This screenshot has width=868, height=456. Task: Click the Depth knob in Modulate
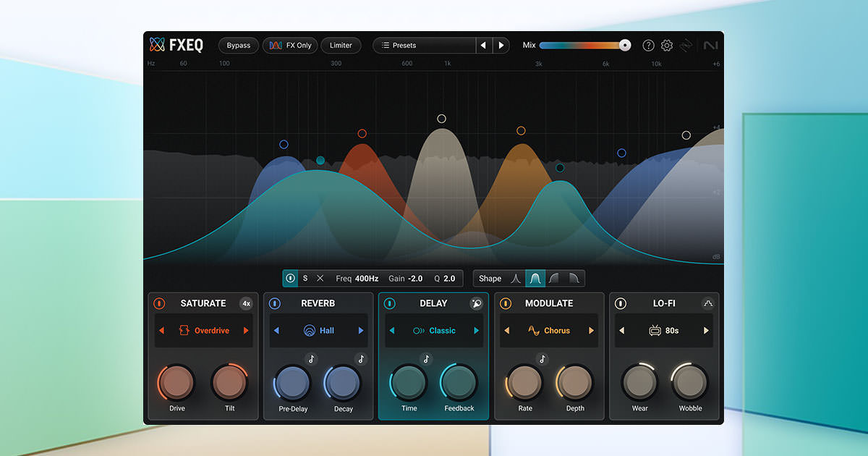(574, 383)
